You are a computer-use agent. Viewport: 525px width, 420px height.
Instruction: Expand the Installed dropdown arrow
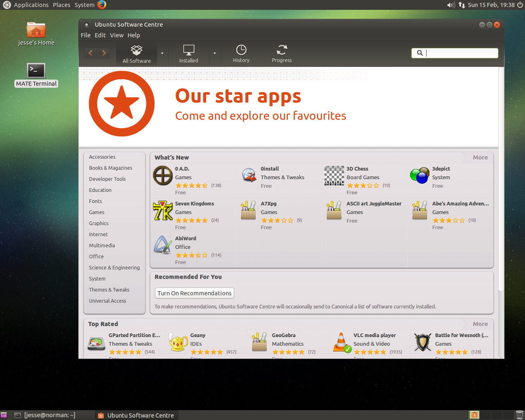tap(215, 53)
